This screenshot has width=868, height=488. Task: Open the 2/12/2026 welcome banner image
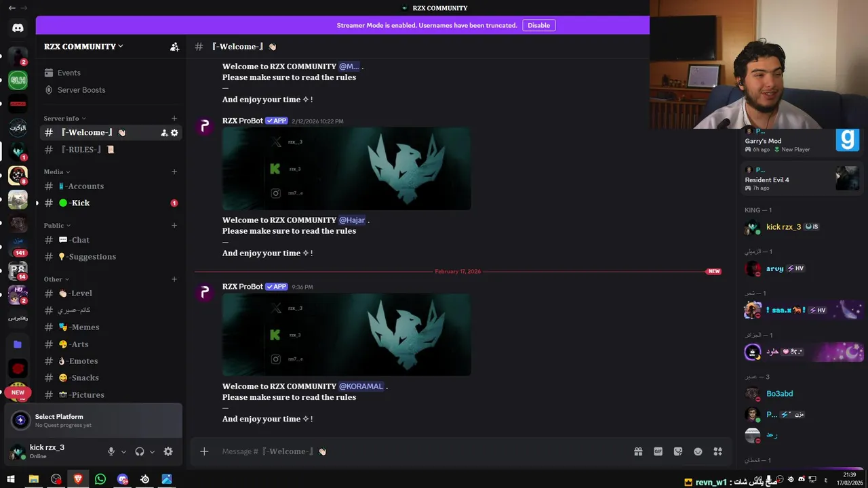[x=347, y=169]
